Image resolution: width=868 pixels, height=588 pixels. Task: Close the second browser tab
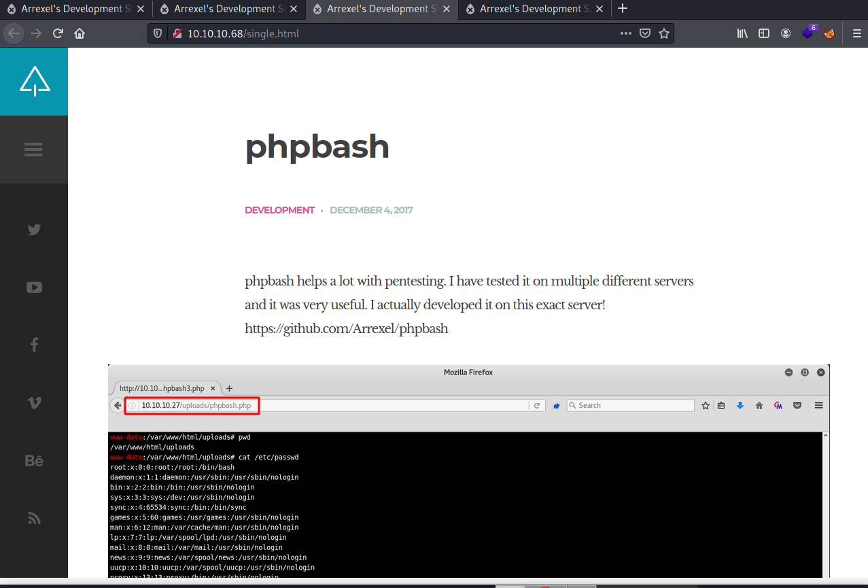pyautogui.click(x=293, y=9)
